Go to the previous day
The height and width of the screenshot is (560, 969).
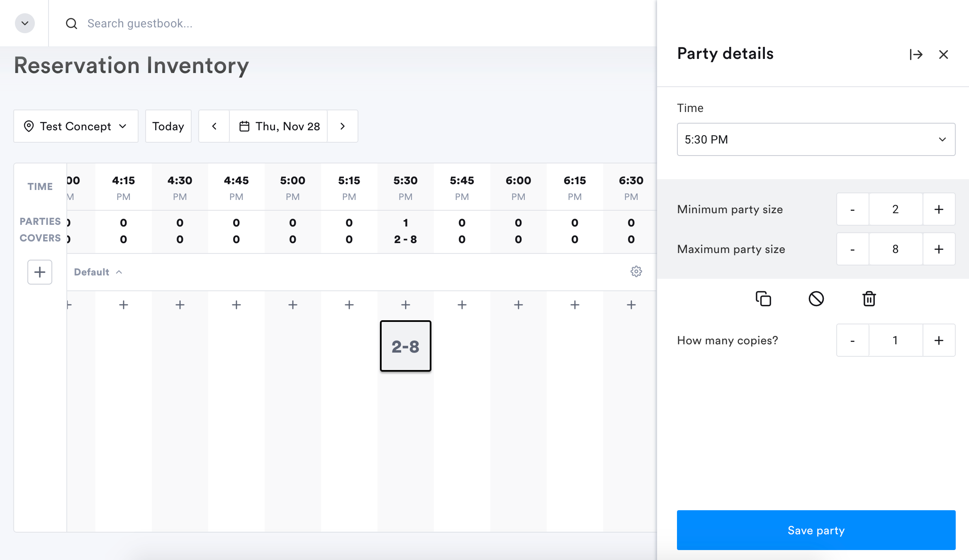[214, 126]
